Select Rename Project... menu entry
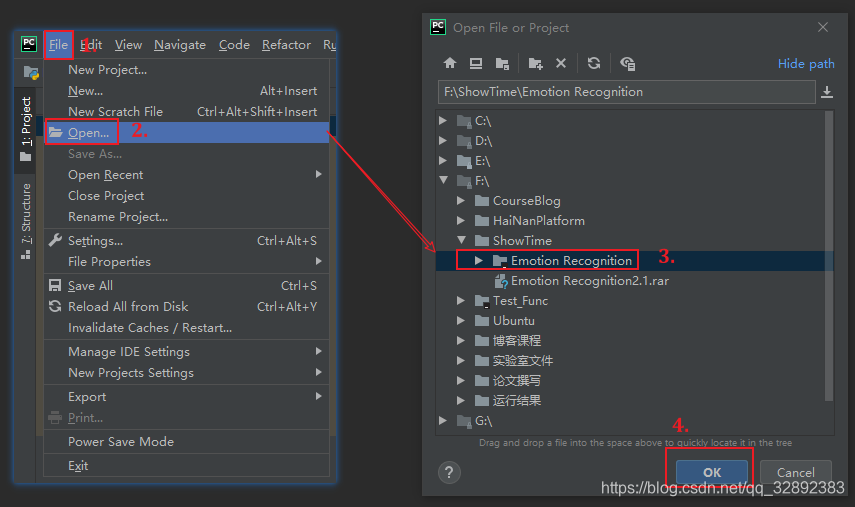The width and height of the screenshot is (855, 507). (x=186, y=216)
